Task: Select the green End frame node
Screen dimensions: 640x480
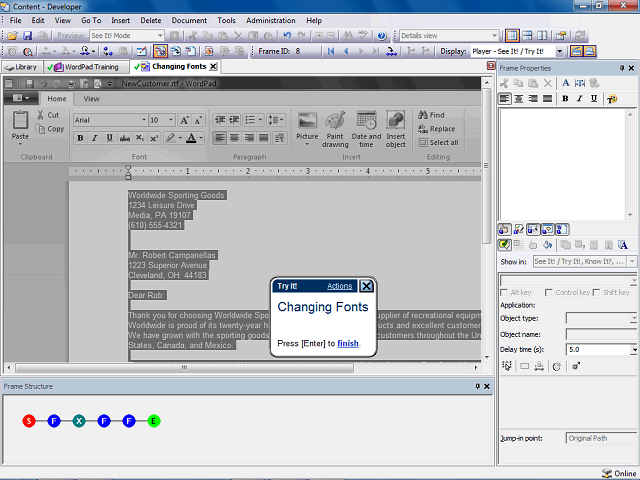Action: [x=154, y=421]
